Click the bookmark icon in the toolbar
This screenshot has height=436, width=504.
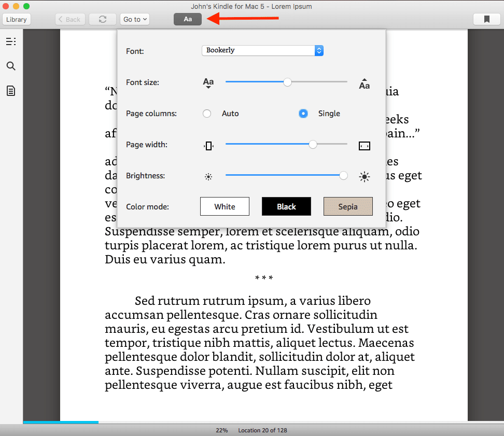click(x=486, y=19)
